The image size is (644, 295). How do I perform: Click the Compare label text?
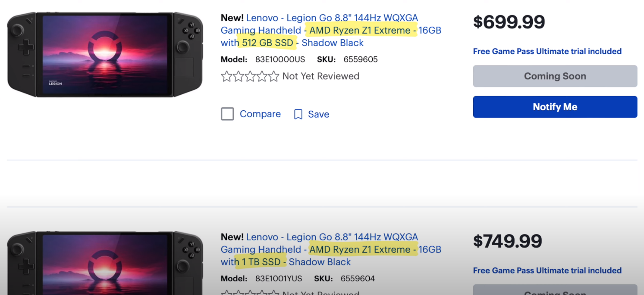pos(260,114)
